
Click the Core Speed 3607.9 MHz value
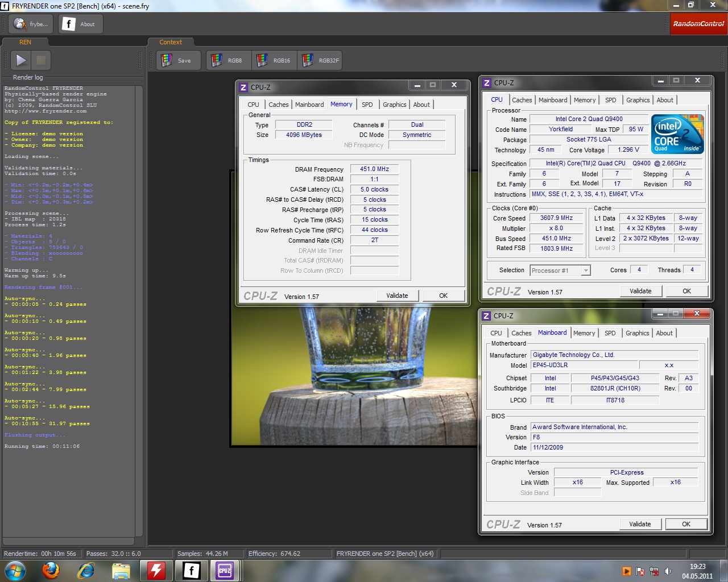(556, 218)
